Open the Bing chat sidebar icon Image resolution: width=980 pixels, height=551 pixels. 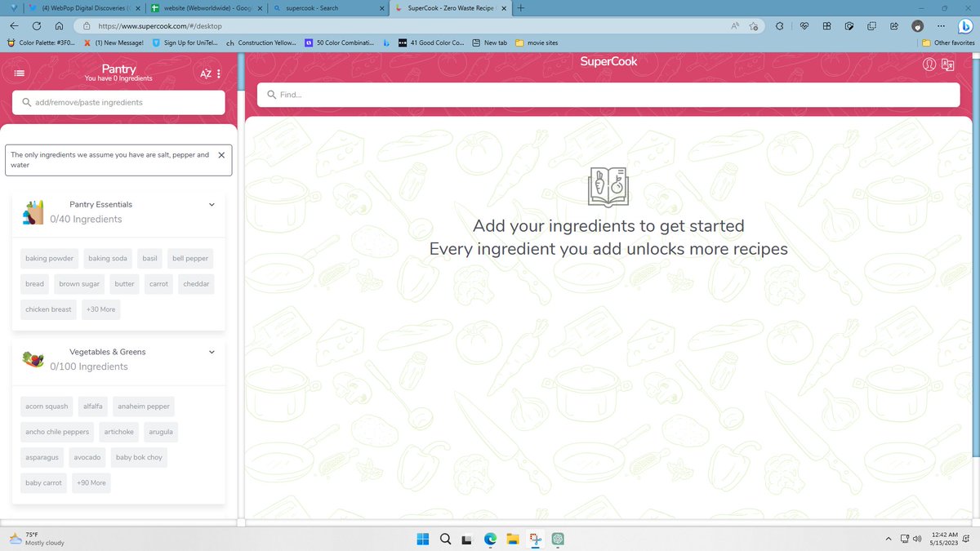(x=964, y=26)
